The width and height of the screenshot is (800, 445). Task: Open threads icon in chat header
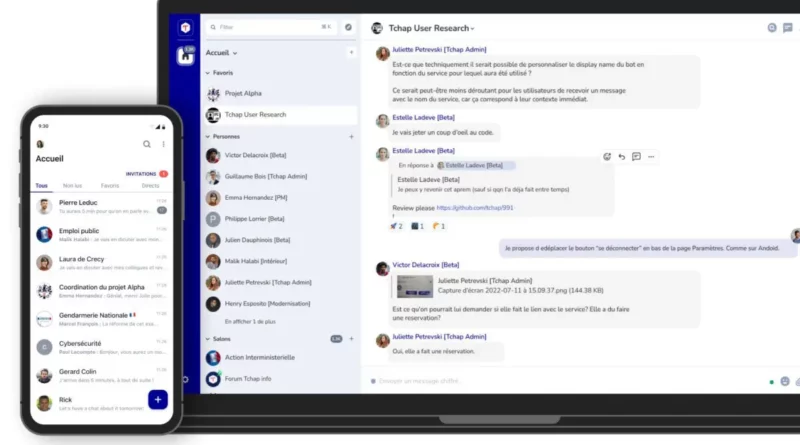pos(788,28)
